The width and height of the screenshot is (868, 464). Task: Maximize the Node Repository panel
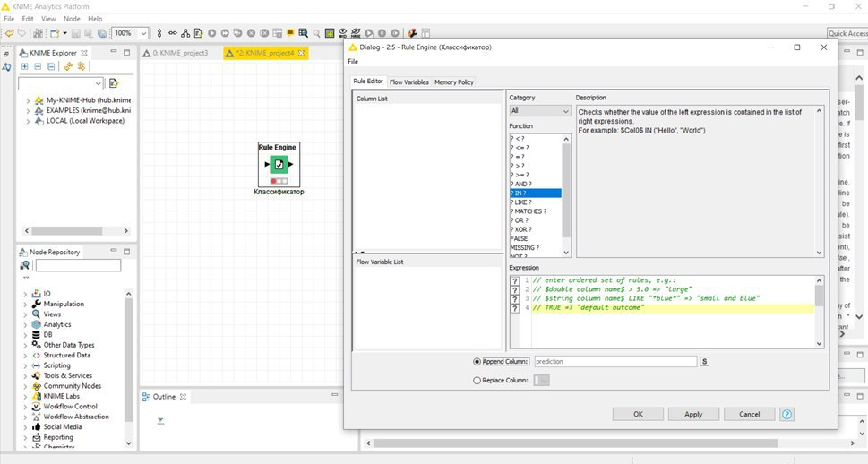coord(127,252)
